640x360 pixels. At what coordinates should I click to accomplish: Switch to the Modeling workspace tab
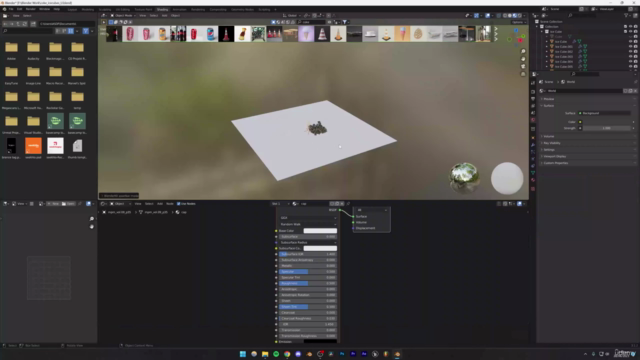[x=88, y=9]
